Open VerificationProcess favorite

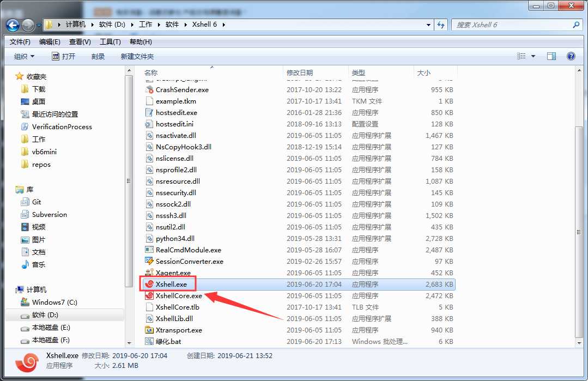coord(62,127)
